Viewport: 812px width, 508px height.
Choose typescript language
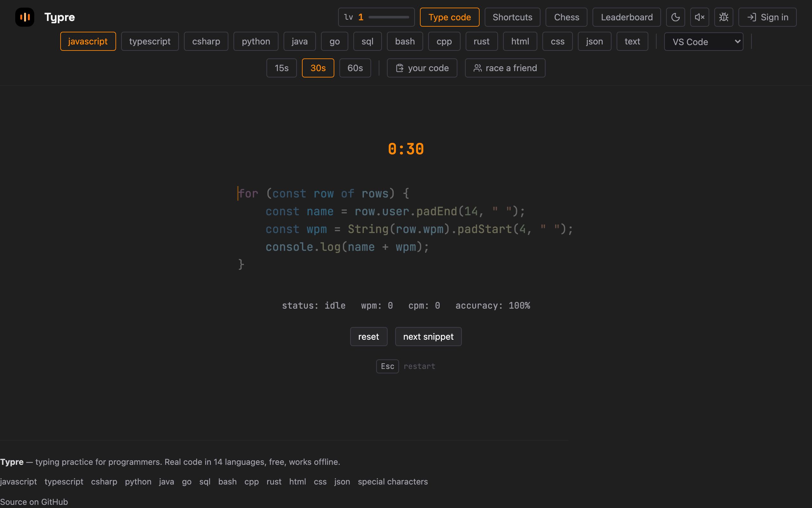tap(150, 41)
